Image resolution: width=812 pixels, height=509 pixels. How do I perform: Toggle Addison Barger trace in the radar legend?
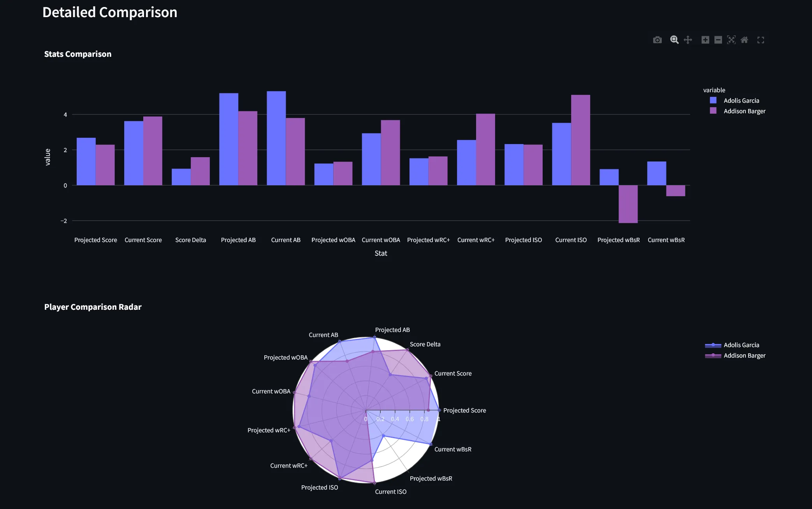click(745, 355)
